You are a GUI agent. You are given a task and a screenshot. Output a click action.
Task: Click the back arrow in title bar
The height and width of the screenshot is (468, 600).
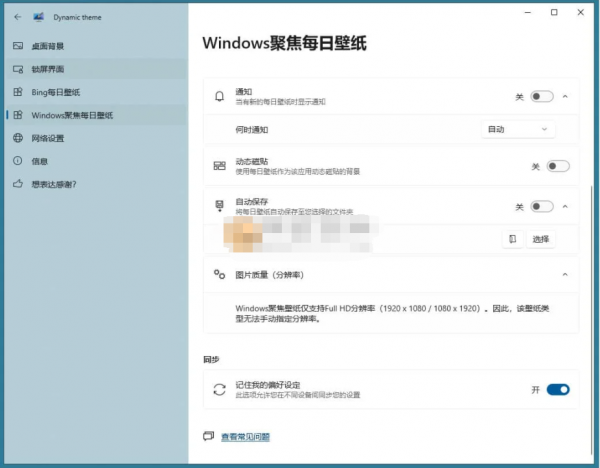click(x=18, y=18)
